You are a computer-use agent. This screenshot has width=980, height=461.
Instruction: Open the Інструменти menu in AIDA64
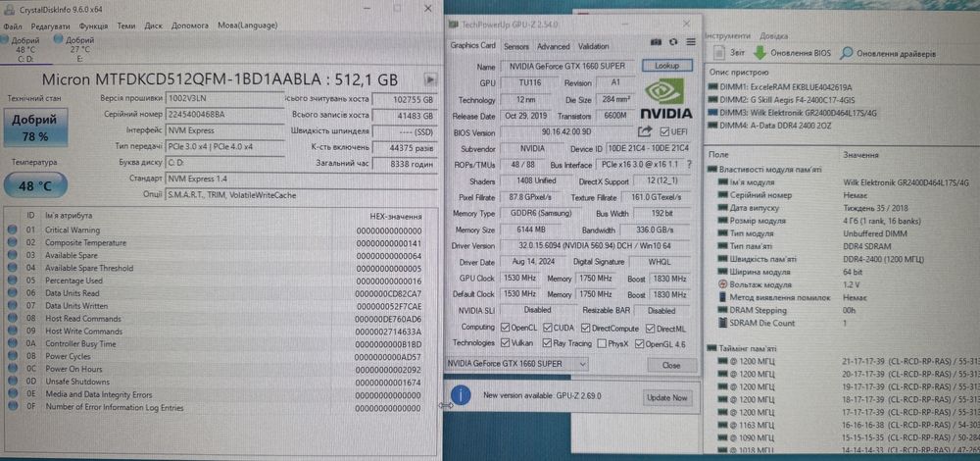(728, 36)
